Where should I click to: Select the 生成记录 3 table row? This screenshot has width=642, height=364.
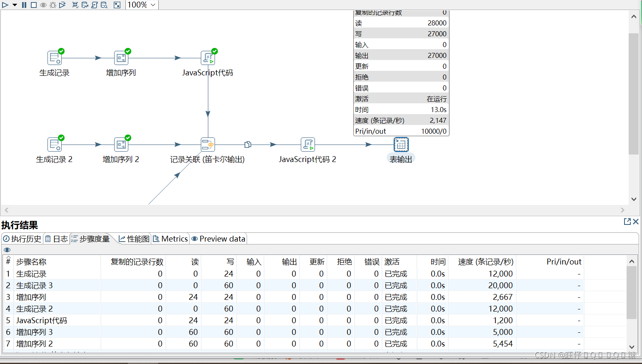315,285
